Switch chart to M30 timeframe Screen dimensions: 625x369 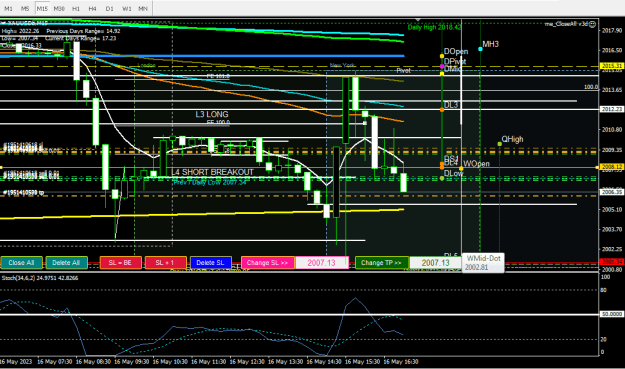coord(59,8)
